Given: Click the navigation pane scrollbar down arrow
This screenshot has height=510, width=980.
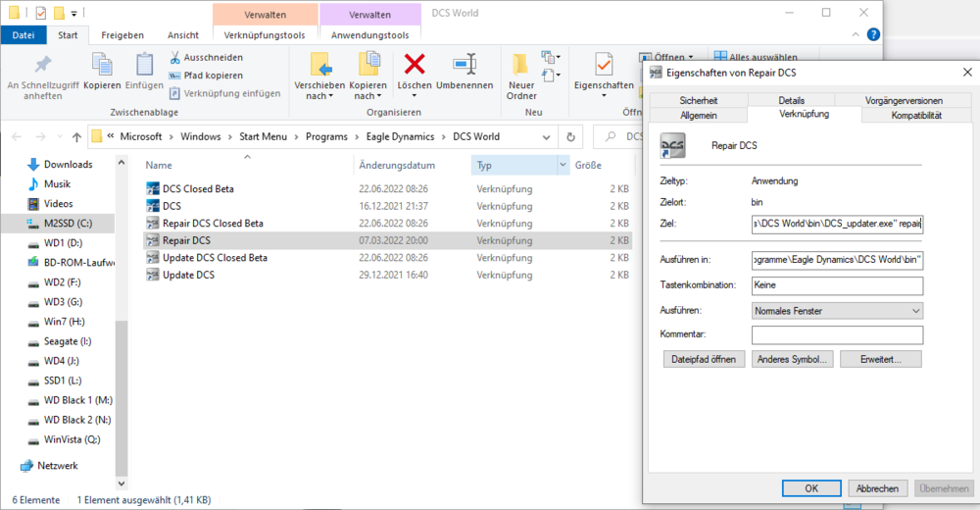Looking at the screenshot, I should click(x=122, y=484).
